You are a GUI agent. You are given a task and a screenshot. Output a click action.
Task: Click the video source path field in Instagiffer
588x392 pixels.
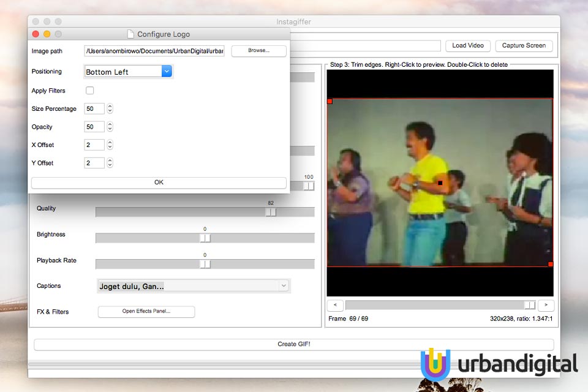coord(366,46)
